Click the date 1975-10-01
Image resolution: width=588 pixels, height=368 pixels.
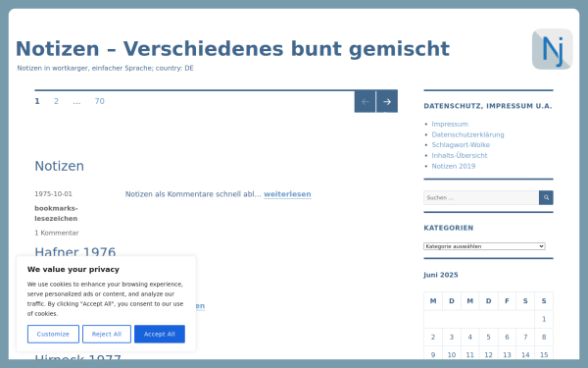pyautogui.click(x=53, y=193)
